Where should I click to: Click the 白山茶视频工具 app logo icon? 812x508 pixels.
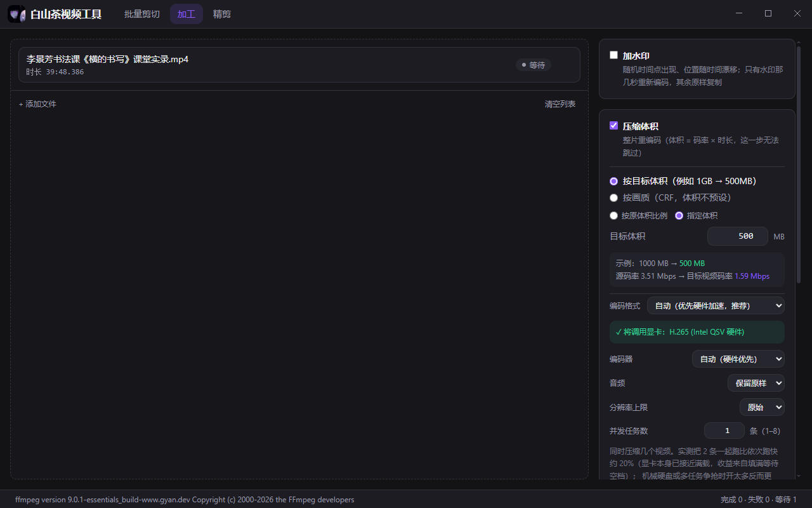tap(16, 14)
